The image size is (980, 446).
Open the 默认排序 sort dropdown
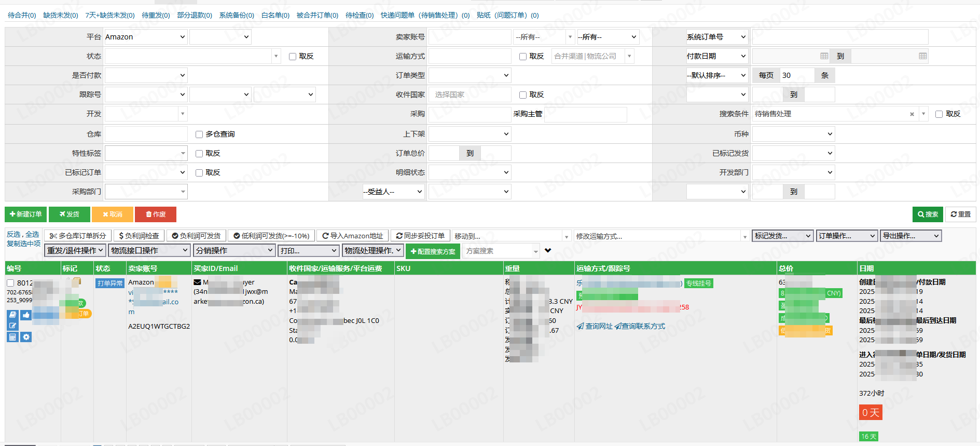tap(716, 75)
